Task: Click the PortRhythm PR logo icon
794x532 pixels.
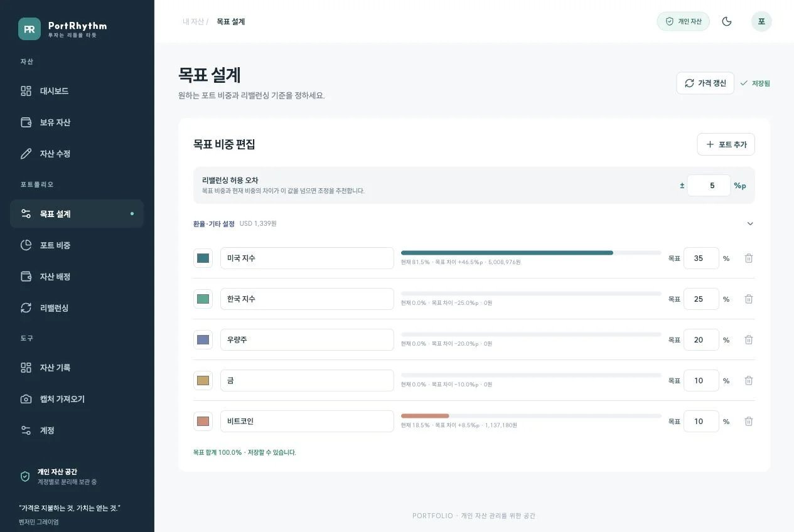Action: [30, 29]
